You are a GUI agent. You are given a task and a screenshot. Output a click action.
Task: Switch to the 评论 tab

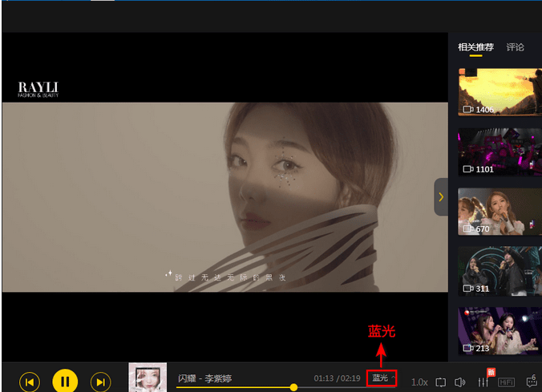click(x=515, y=47)
